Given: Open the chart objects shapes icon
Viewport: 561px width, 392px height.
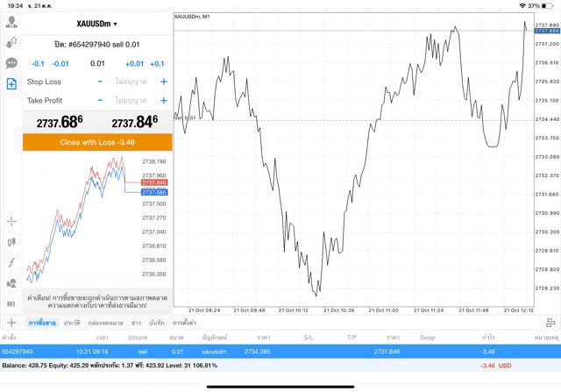Looking at the screenshot, I should coord(11,283).
